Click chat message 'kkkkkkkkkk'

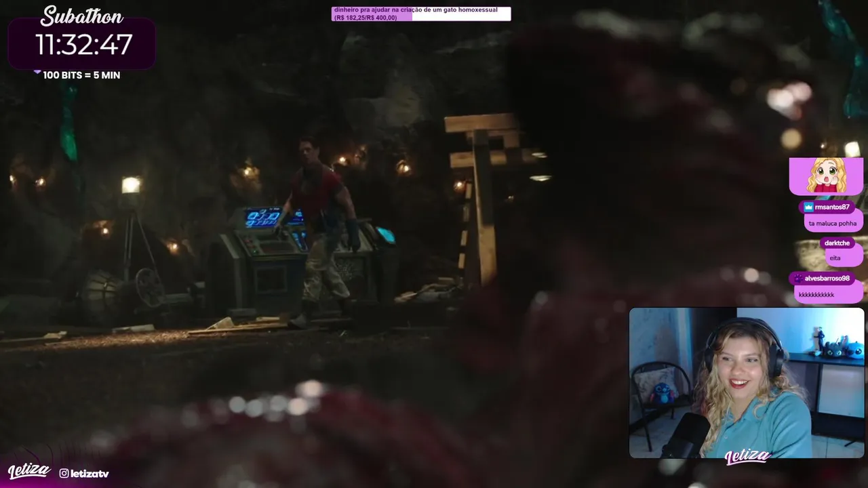pyautogui.click(x=816, y=295)
